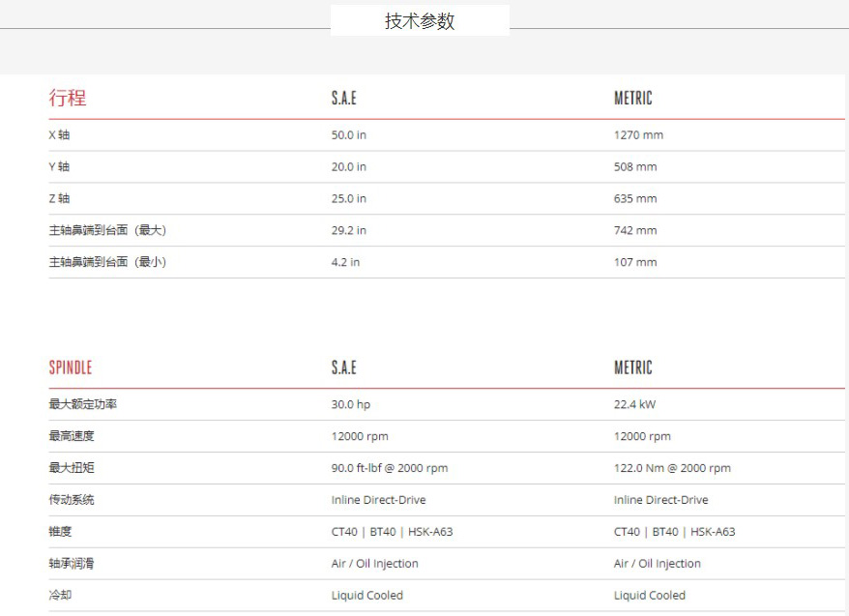Click the METRIC column header in 行程 table
The image size is (849, 616).
633,98
